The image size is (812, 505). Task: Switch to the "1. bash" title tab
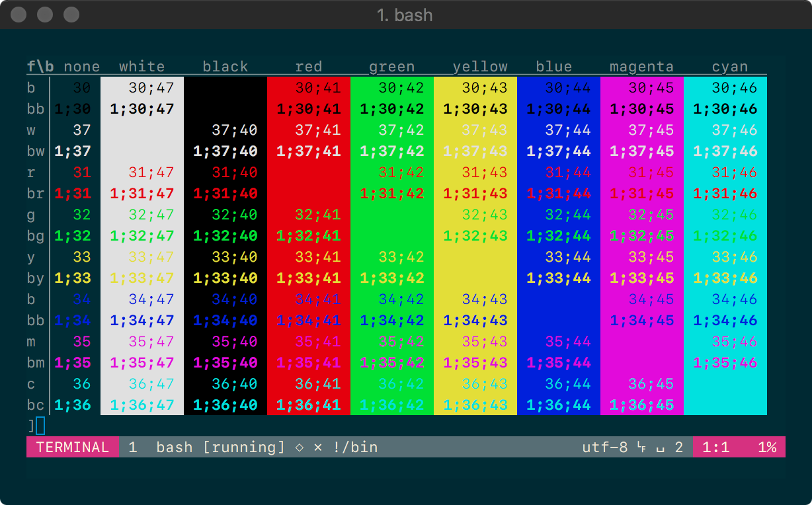pos(406,15)
